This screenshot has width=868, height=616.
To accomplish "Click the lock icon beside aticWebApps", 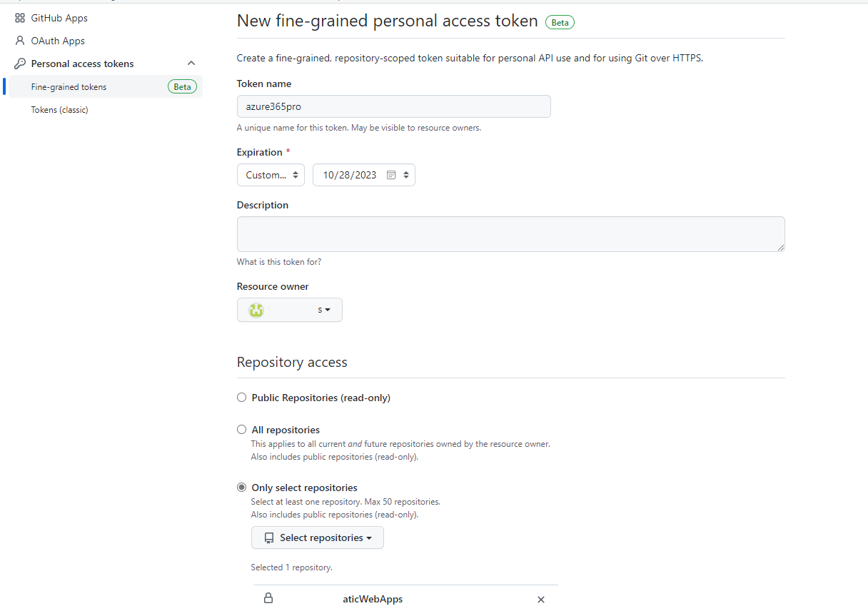I will (x=268, y=598).
